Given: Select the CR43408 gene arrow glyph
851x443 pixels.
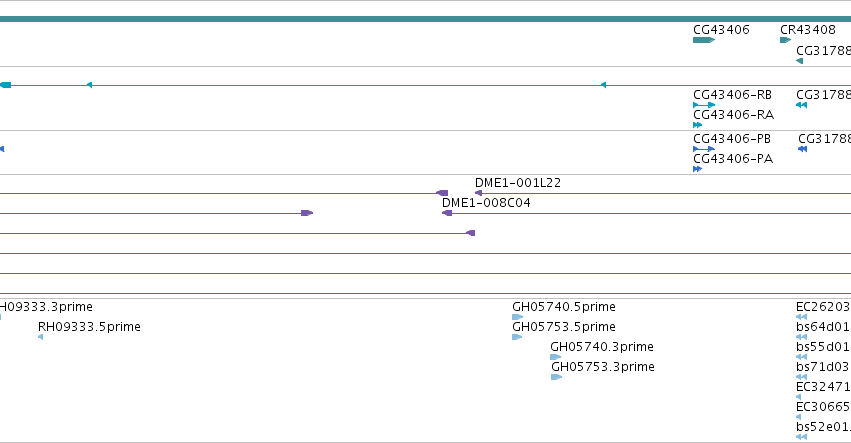Looking at the screenshot, I should pos(785,40).
